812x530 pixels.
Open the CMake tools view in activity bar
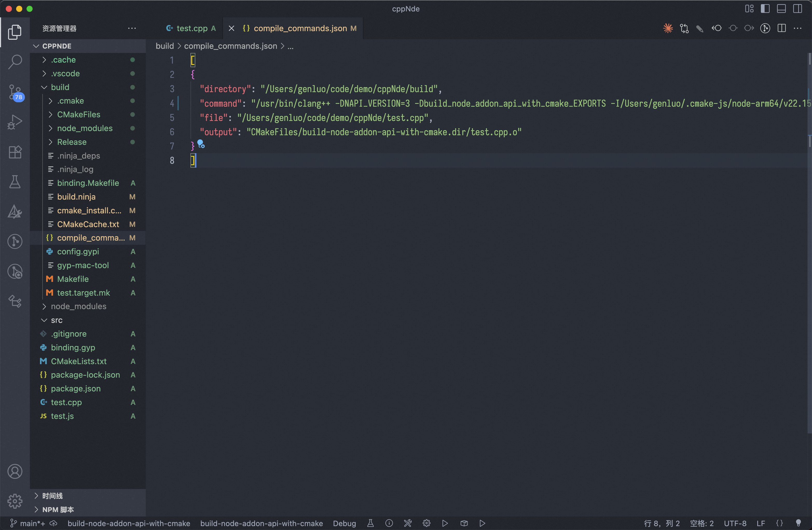point(15,212)
